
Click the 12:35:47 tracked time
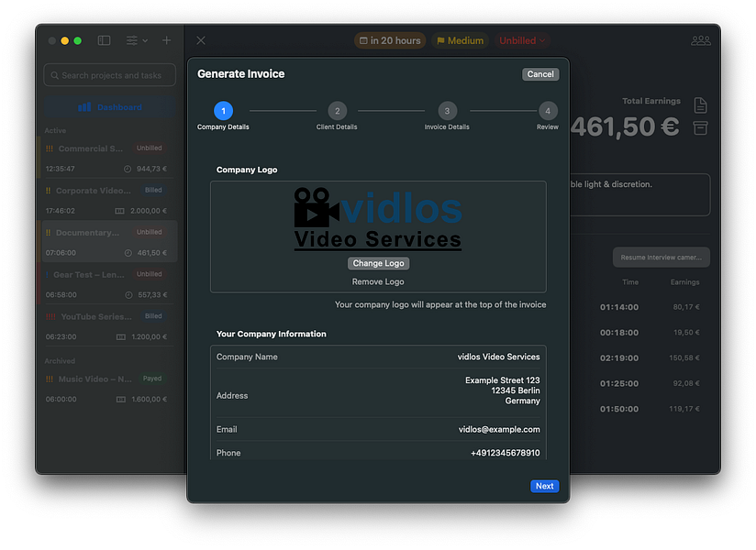click(61, 169)
